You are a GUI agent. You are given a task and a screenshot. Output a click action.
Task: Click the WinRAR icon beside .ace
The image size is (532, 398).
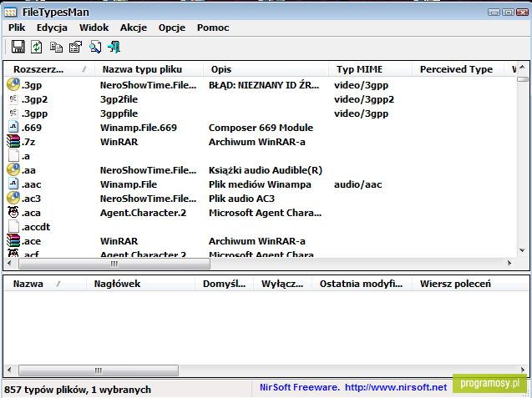point(13,240)
